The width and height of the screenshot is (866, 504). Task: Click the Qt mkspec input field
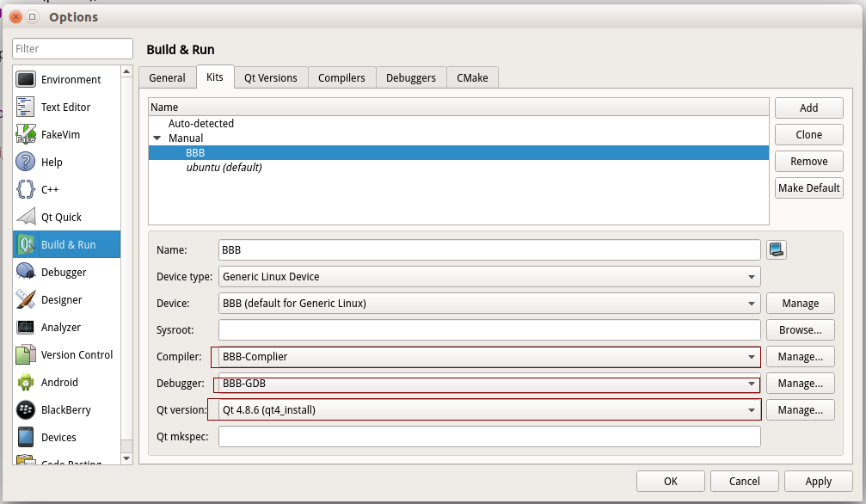coord(489,437)
